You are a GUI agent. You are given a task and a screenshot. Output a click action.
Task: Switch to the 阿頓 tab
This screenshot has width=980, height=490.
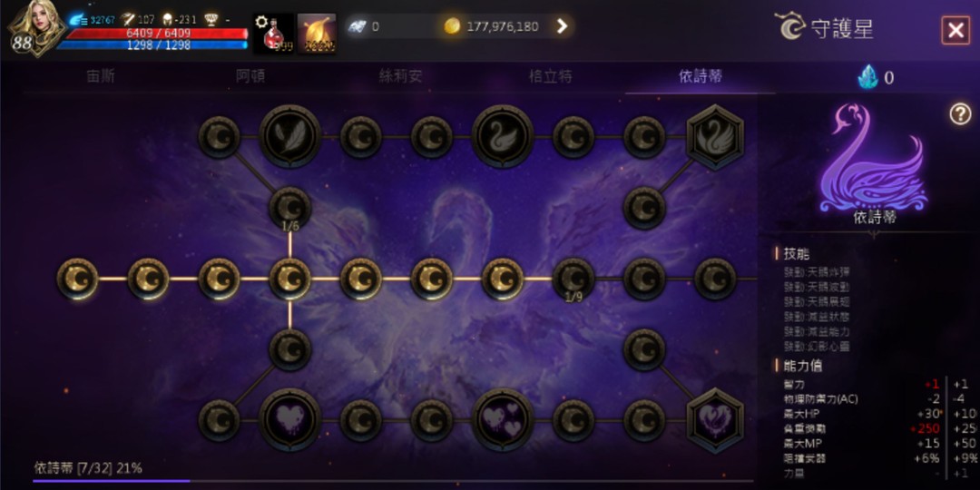250,77
